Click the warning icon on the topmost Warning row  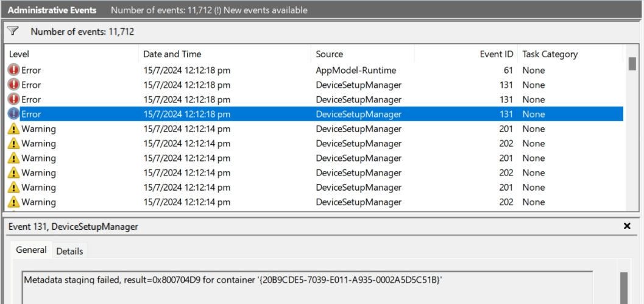point(13,129)
